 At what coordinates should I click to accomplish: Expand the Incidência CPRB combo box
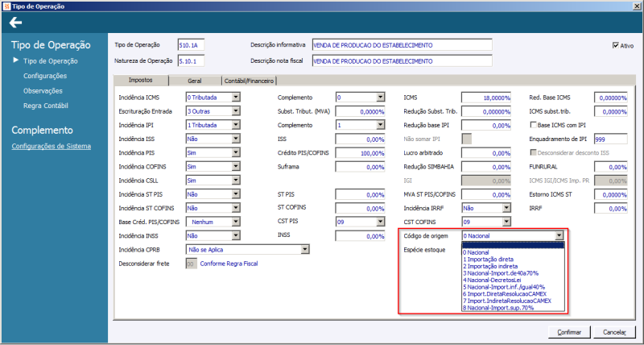pos(304,250)
